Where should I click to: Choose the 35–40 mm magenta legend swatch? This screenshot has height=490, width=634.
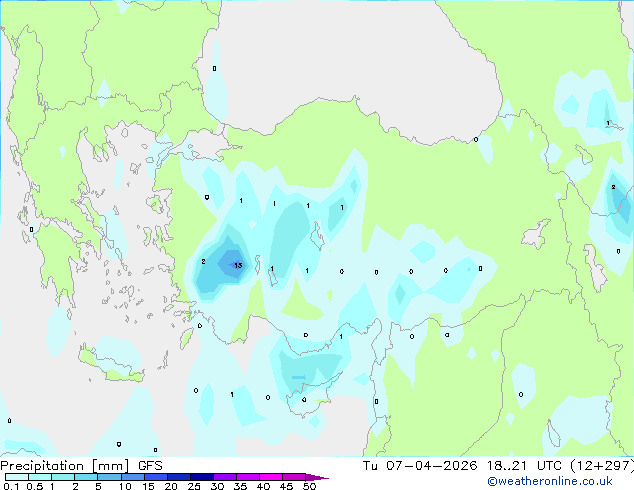[x=248, y=477]
